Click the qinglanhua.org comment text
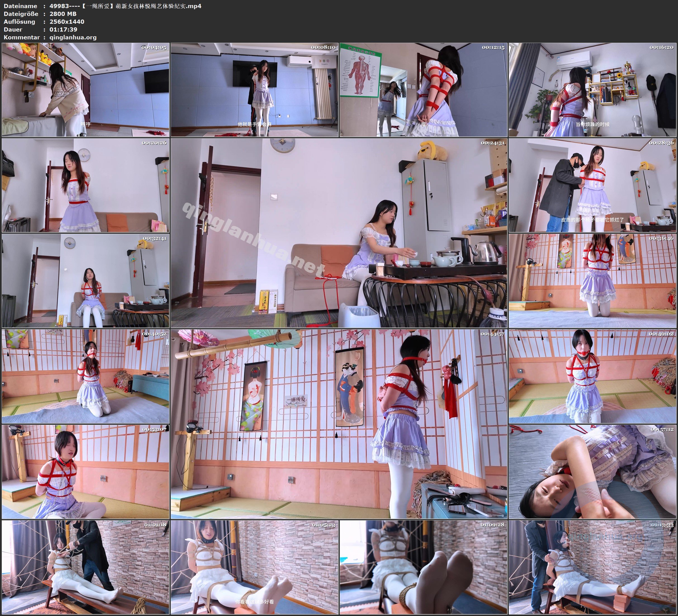The image size is (678, 616). pyautogui.click(x=73, y=37)
